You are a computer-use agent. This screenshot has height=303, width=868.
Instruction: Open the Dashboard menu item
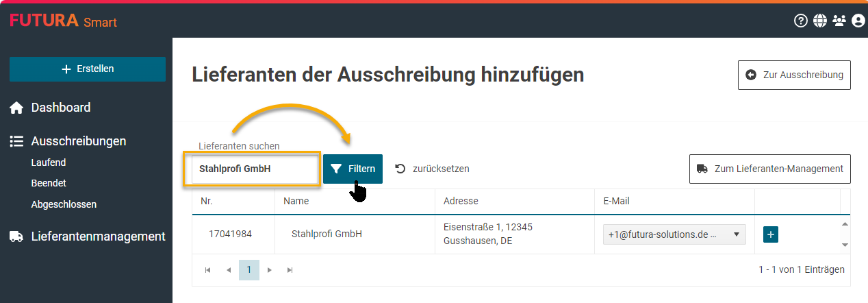click(x=60, y=108)
